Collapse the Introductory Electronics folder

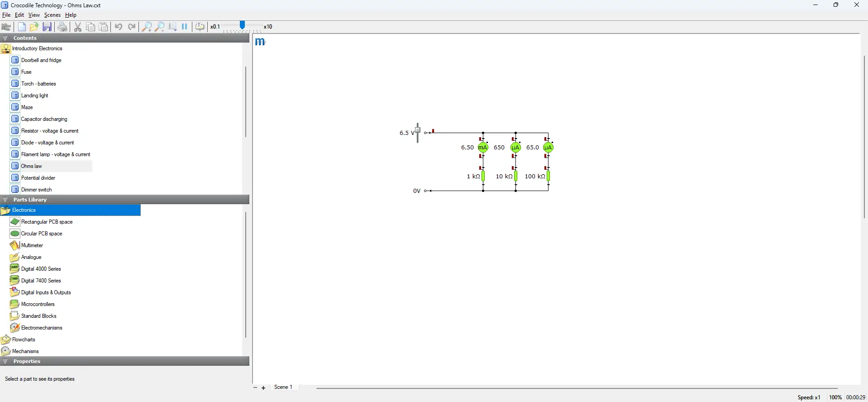[6, 48]
